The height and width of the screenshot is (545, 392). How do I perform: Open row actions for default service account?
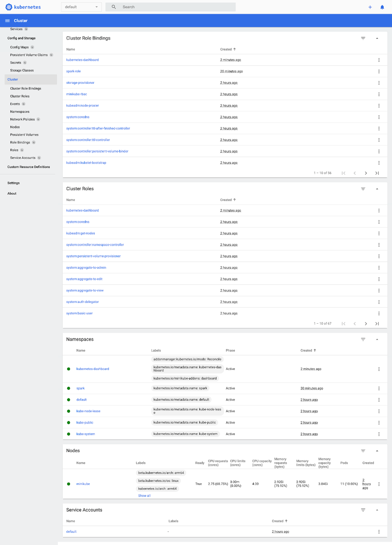pos(379,532)
